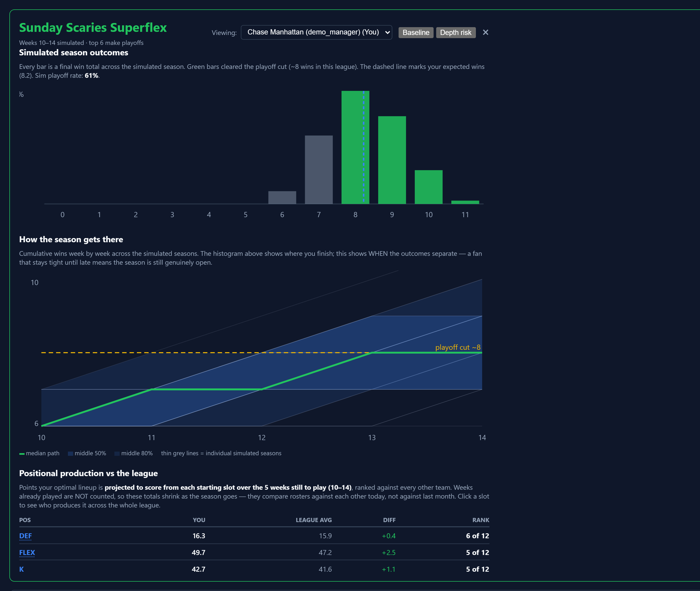The image size is (700, 591).
Task: Click the LEAGUE AVG column header
Action: coord(314,520)
